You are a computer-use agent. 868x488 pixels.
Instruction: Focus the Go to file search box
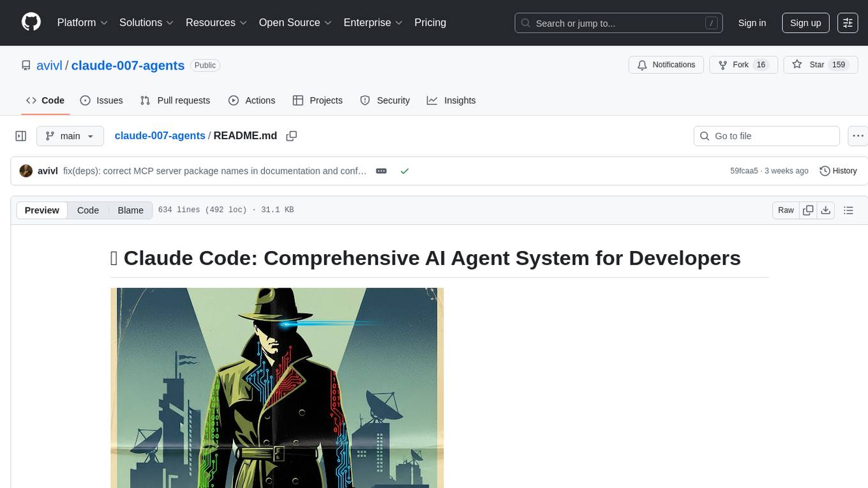click(x=767, y=136)
